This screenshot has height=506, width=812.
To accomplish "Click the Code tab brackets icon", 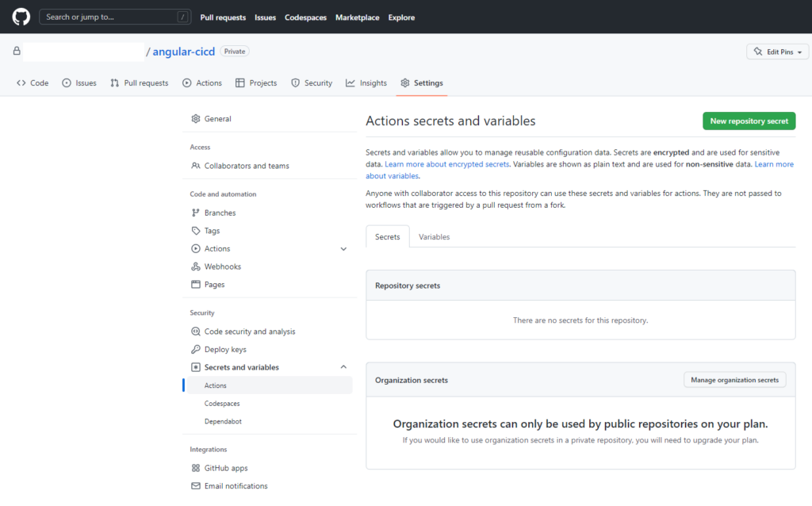I will [x=21, y=82].
